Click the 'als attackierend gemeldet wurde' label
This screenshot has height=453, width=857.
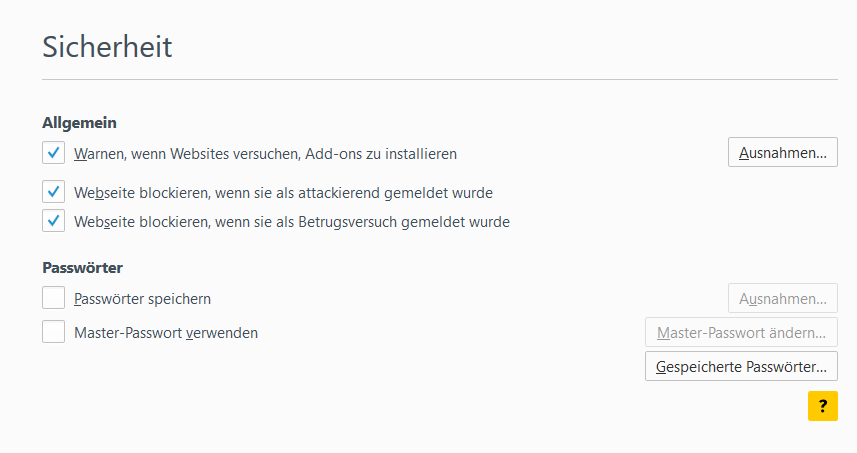tap(283, 192)
